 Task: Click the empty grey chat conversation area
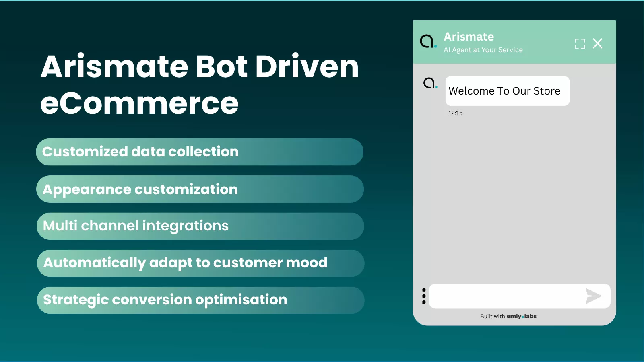tap(514, 193)
